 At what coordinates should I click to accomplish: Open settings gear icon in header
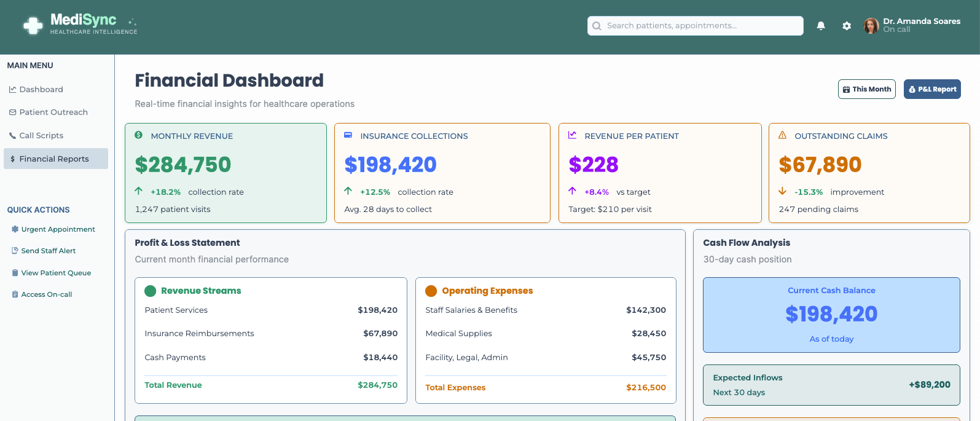[847, 26]
